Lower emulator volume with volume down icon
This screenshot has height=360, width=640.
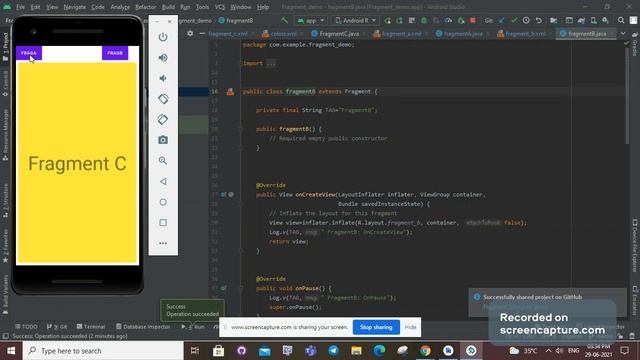click(163, 78)
